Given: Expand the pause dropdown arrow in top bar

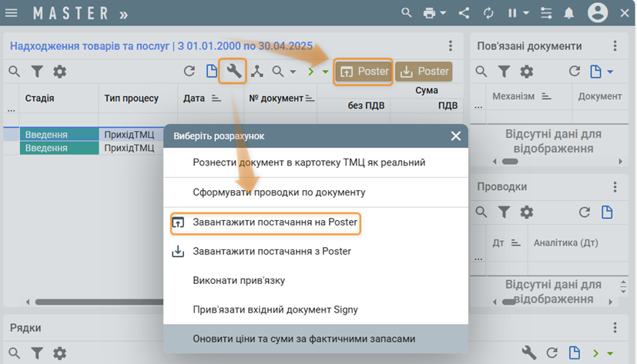Looking at the screenshot, I should point(526,13).
